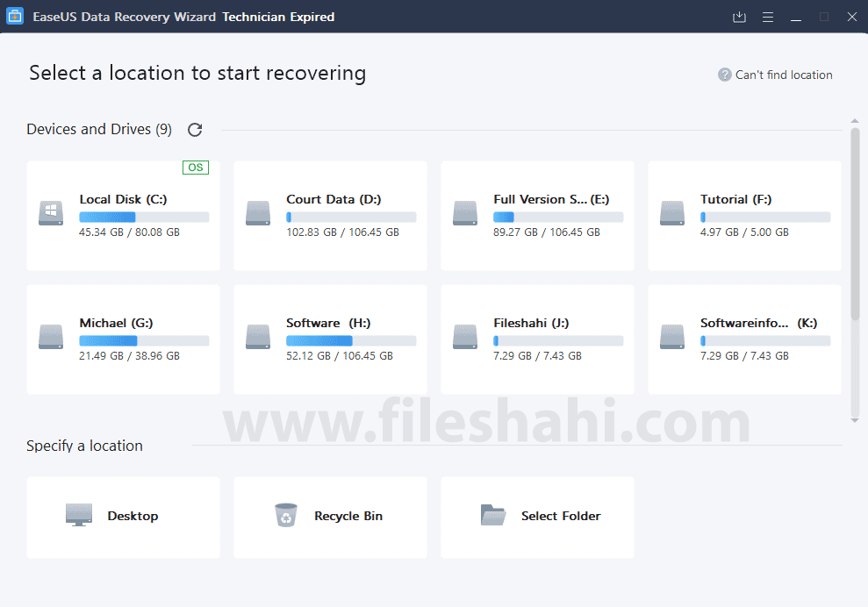The width and height of the screenshot is (868, 607).
Task: Click the drives list scrollbar thumb
Action: (x=855, y=224)
